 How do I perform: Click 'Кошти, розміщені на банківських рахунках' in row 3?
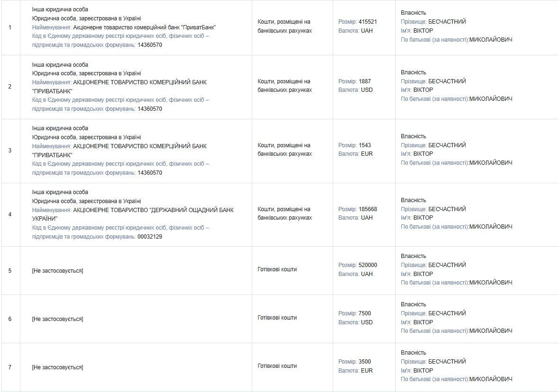284,150
